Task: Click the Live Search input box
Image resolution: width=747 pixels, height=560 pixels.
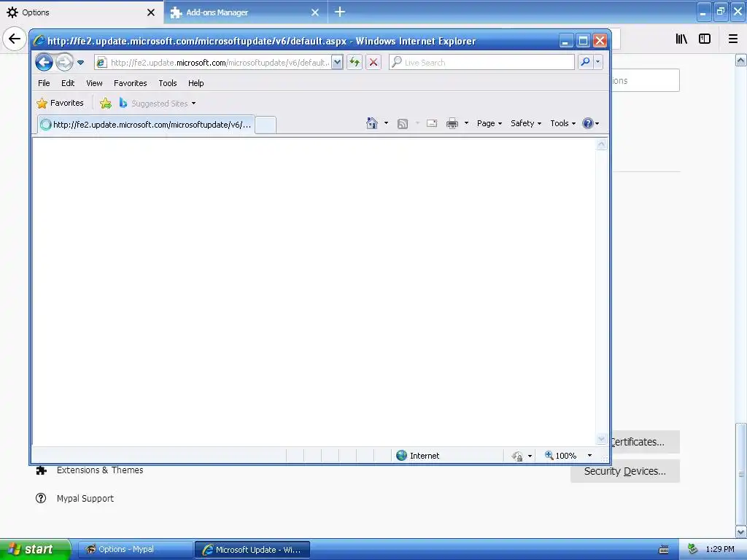Action: tap(481, 63)
